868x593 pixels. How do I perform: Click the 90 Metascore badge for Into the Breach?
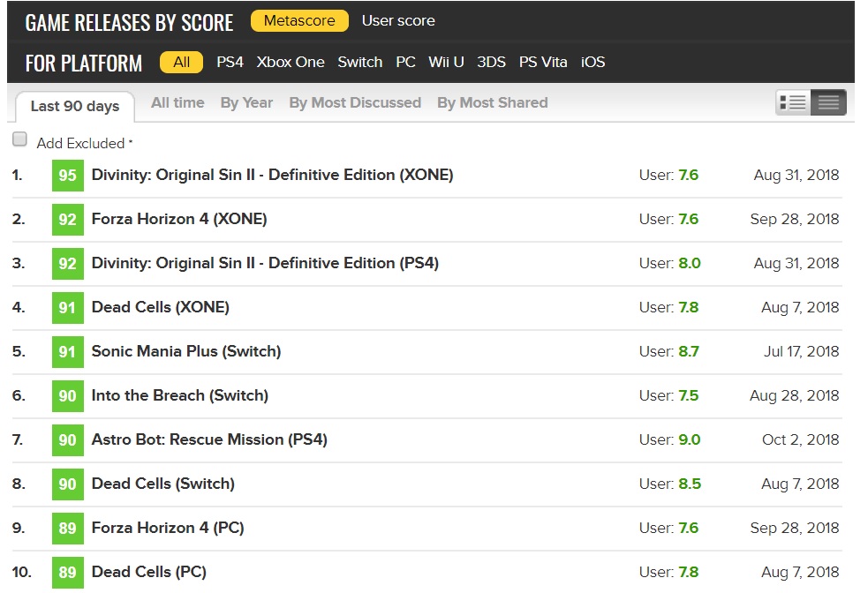pos(68,395)
